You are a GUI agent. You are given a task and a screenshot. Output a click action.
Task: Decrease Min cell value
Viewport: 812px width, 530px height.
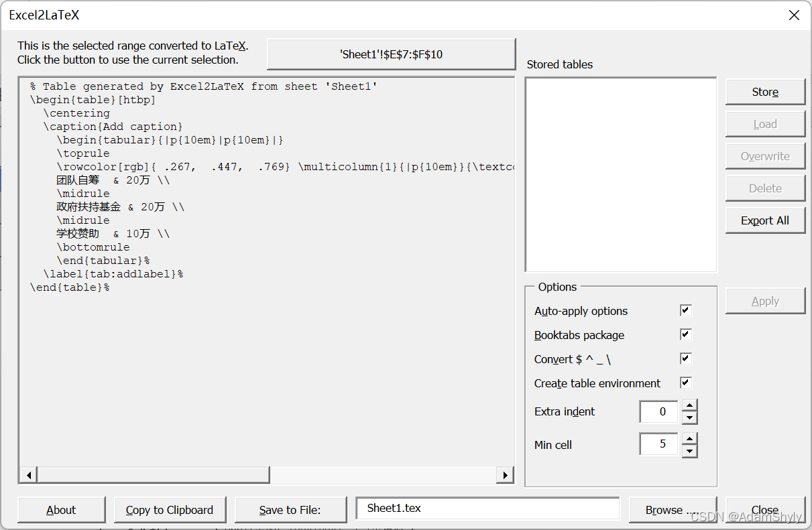[x=689, y=452]
